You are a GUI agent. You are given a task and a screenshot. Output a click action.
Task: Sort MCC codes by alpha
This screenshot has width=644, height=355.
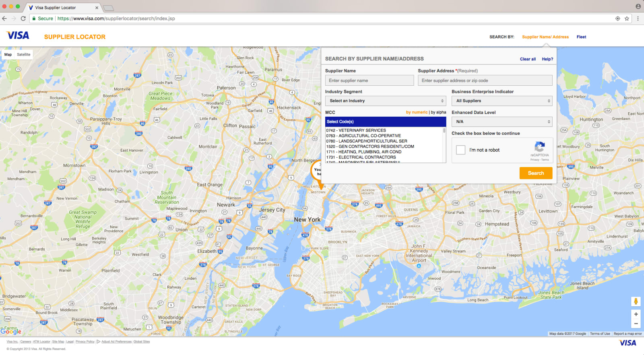[438, 112]
